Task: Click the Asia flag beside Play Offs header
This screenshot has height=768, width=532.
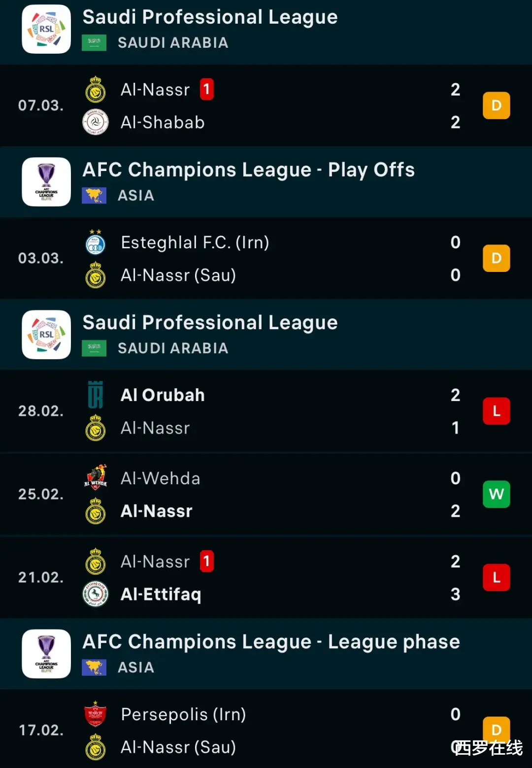Action: pos(94,196)
